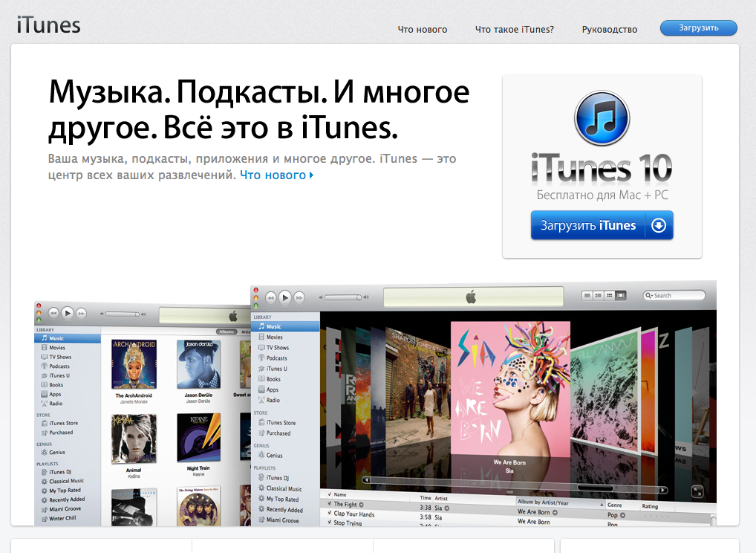Screen dimensions: 756x553
Task: Select the Cover Flow view button
Action: point(621,295)
